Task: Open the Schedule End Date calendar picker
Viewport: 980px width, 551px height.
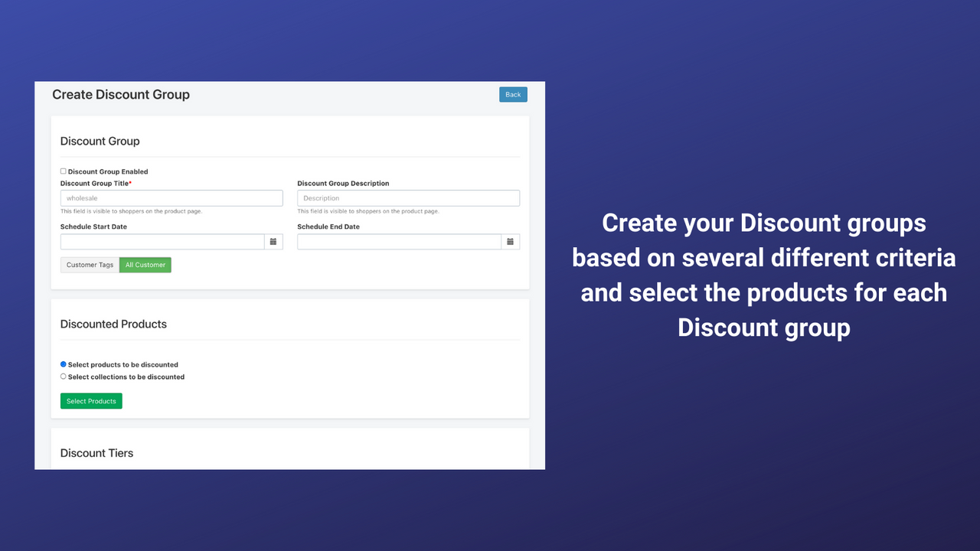Action: tap(511, 241)
